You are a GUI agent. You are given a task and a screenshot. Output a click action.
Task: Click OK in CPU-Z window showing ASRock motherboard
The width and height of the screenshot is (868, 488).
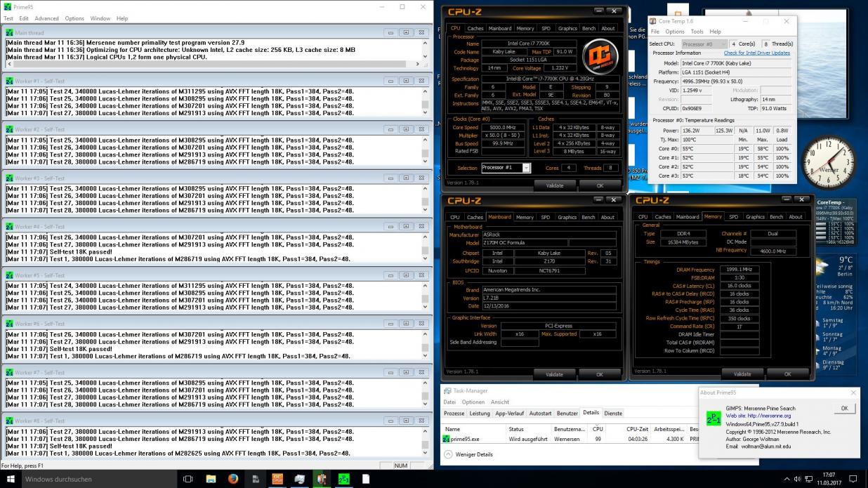(600, 374)
